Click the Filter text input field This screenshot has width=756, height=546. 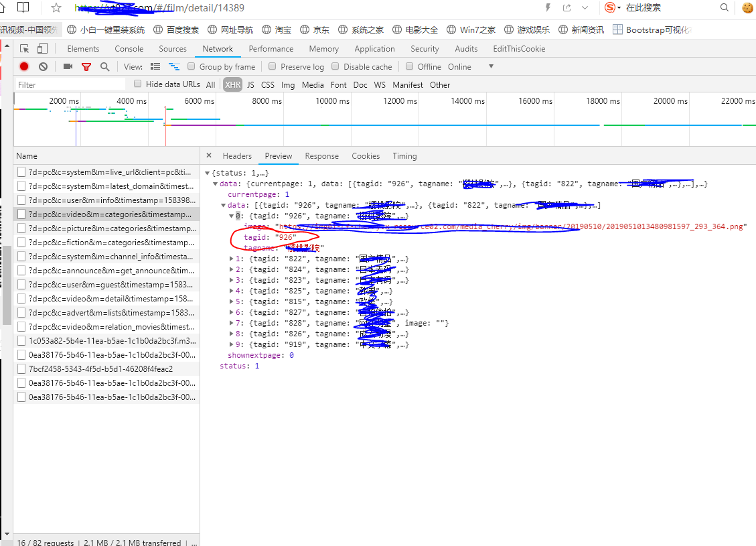tap(70, 84)
